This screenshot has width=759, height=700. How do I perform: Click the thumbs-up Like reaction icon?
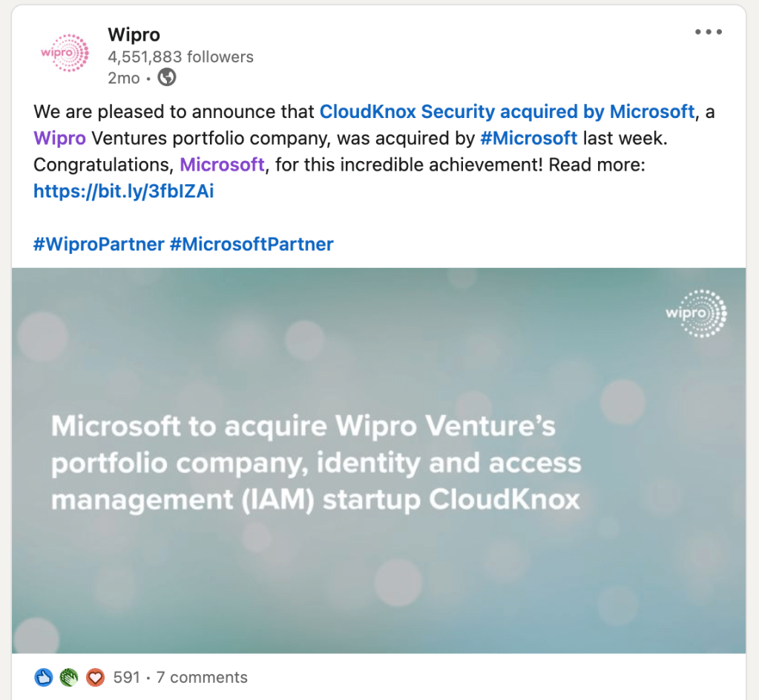click(x=44, y=677)
